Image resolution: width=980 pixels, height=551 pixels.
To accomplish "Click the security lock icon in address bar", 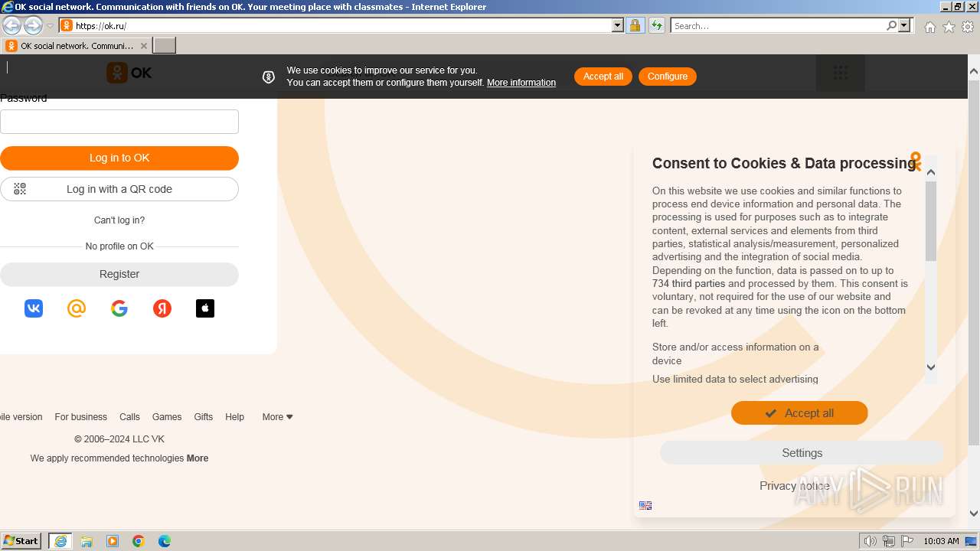I will point(635,25).
